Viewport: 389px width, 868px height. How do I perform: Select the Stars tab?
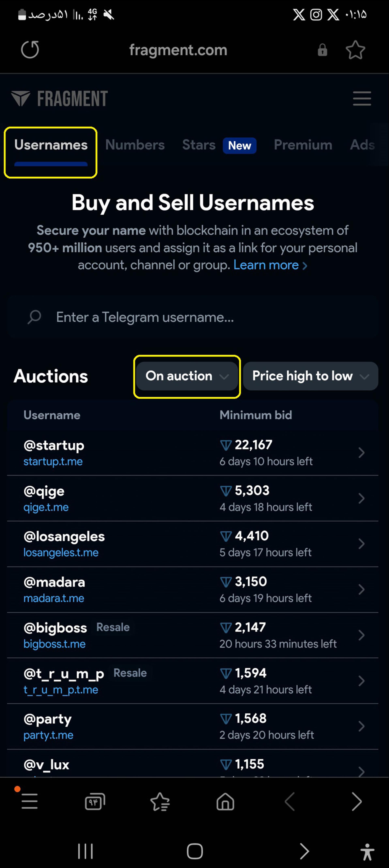coord(199,145)
